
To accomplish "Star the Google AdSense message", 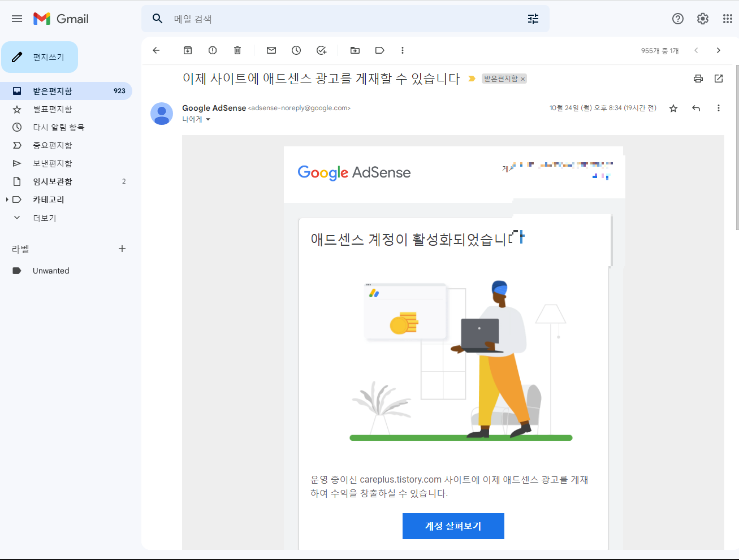I will (673, 108).
